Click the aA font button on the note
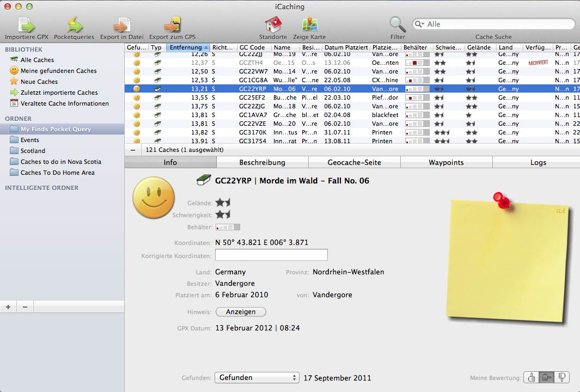Viewport: 580px width, 392px height. pos(561,210)
